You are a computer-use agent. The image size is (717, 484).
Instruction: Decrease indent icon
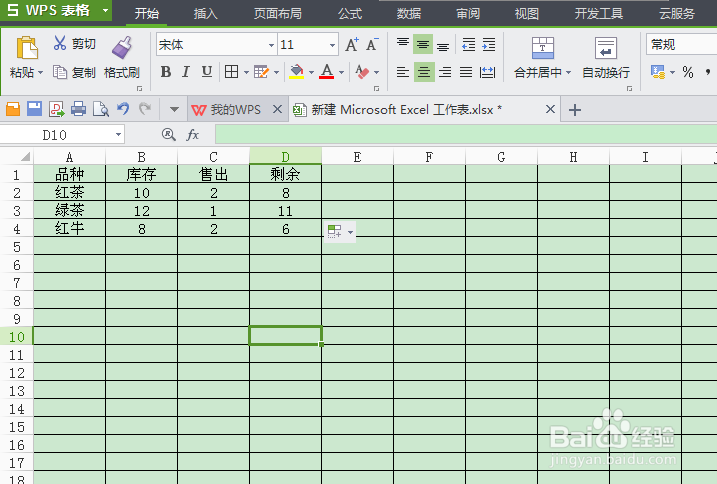469,44
